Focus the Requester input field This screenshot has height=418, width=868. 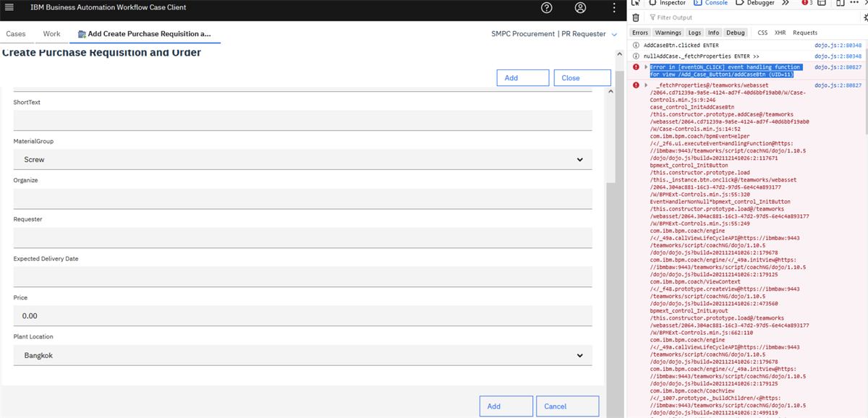click(x=302, y=237)
